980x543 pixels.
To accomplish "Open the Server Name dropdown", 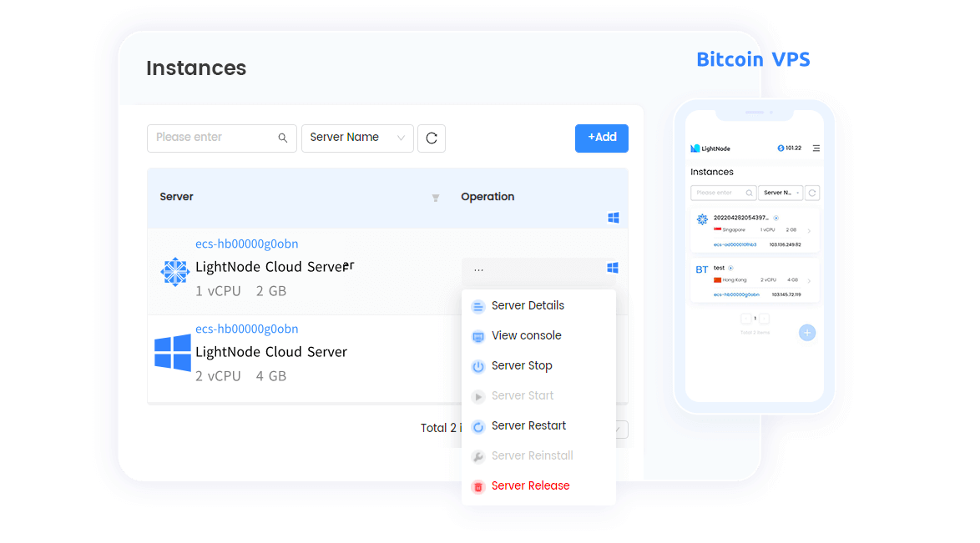I will 357,138.
